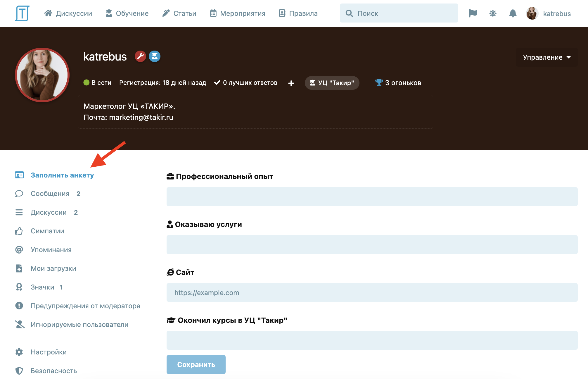Click the gear icon for Настройки
Screen dimensions: 588x379
[19, 352]
